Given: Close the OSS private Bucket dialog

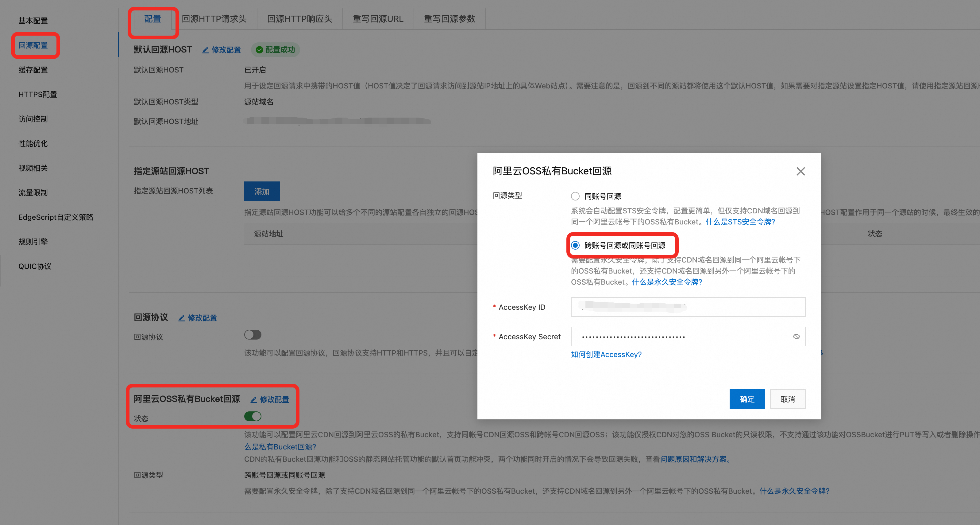Looking at the screenshot, I should (x=800, y=171).
